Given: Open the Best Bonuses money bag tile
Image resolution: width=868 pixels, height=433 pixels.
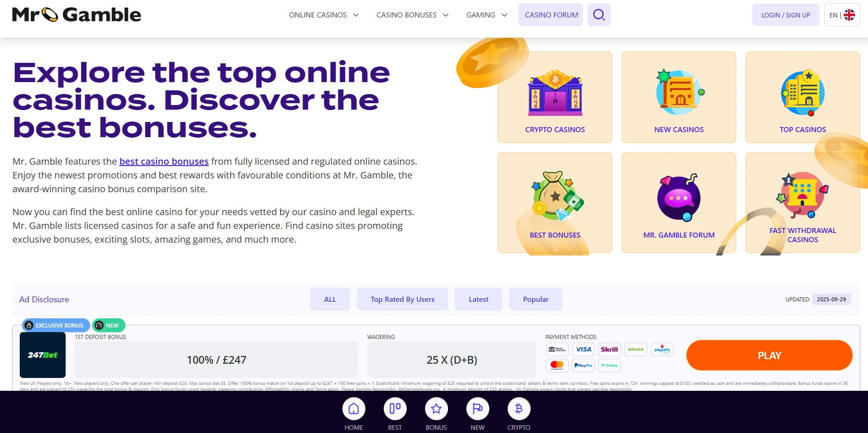Looking at the screenshot, I should [555, 203].
